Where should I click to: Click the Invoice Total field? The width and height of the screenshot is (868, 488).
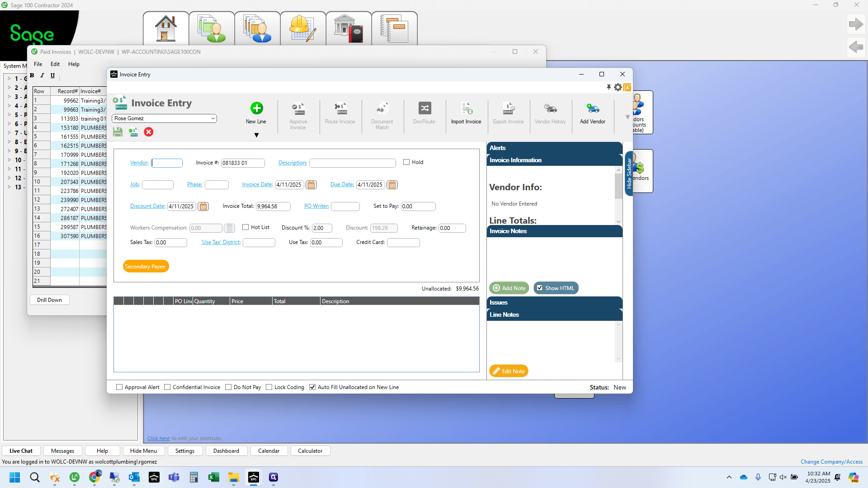pyautogui.click(x=273, y=206)
